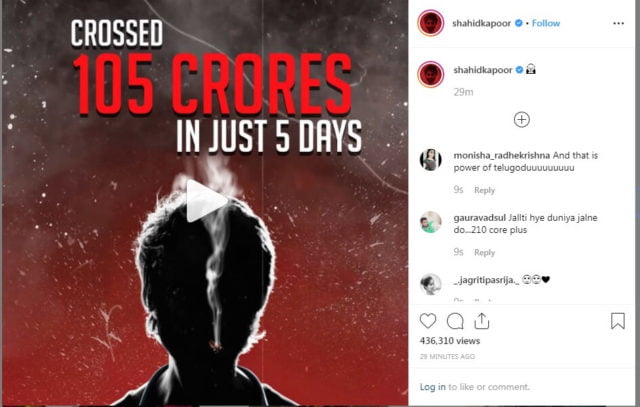The image size is (640, 407).
Task: Load more comments with the plus circle
Action: [x=521, y=120]
